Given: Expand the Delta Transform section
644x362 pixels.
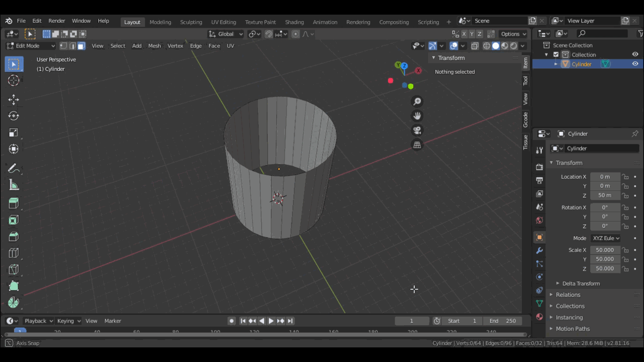Looking at the screenshot, I should coord(581,283).
